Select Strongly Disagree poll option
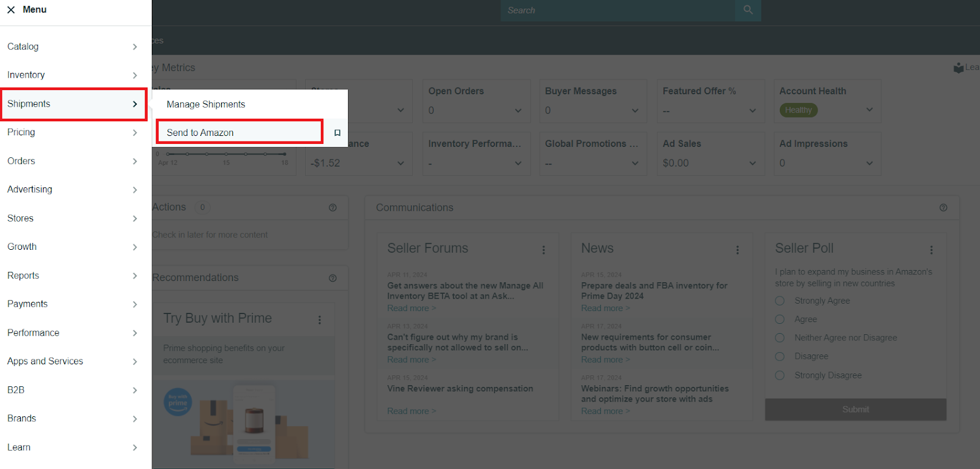The height and width of the screenshot is (469, 980). pos(780,375)
